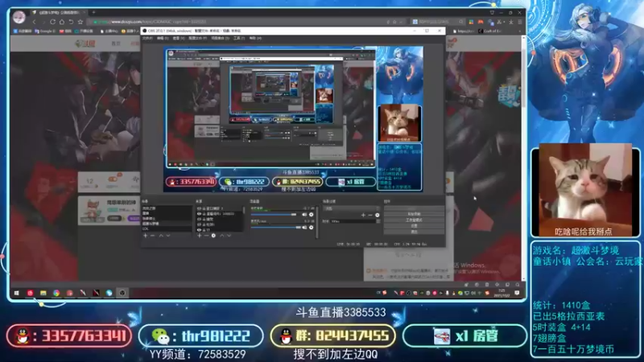644x362 pixels.
Task: Reload the page in the browser
Action: click(52, 22)
